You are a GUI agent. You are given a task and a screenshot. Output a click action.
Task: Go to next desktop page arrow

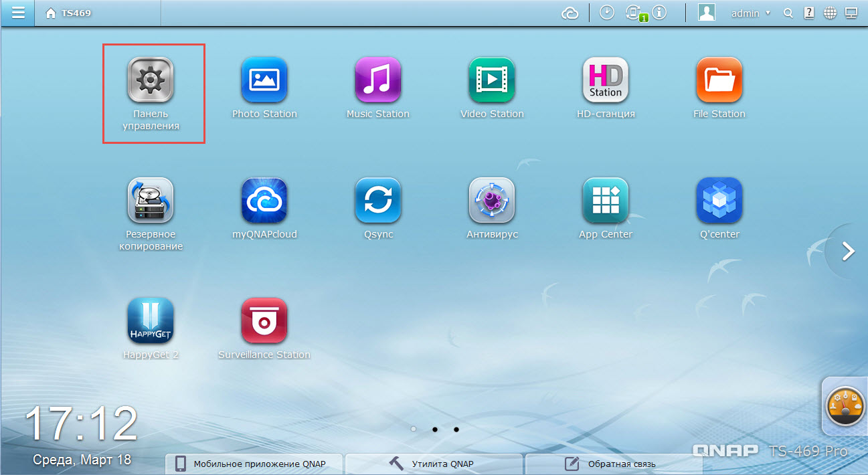pos(849,251)
